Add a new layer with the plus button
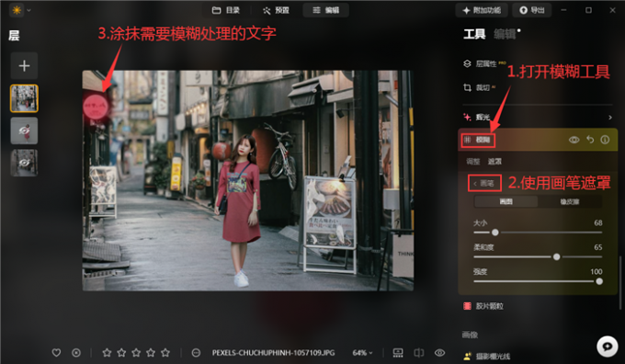This screenshot has height=364, width=625. tap(24, 65)
